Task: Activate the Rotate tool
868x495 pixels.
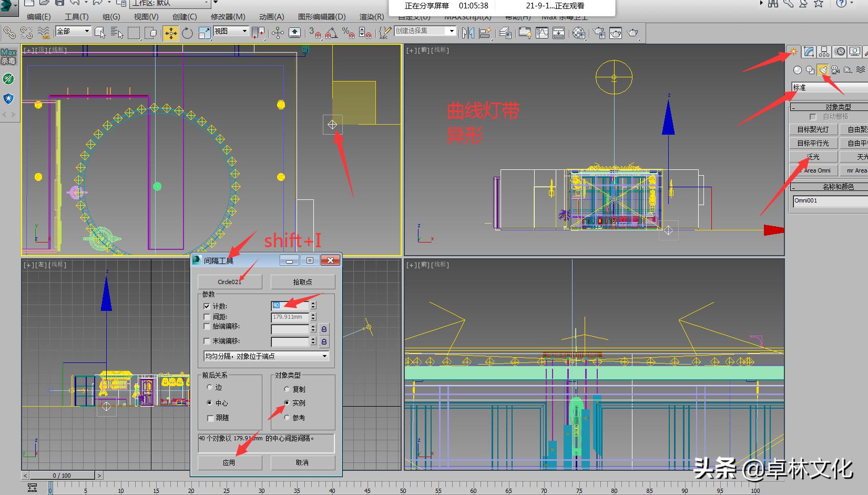Action: click(x=187, y=33)
